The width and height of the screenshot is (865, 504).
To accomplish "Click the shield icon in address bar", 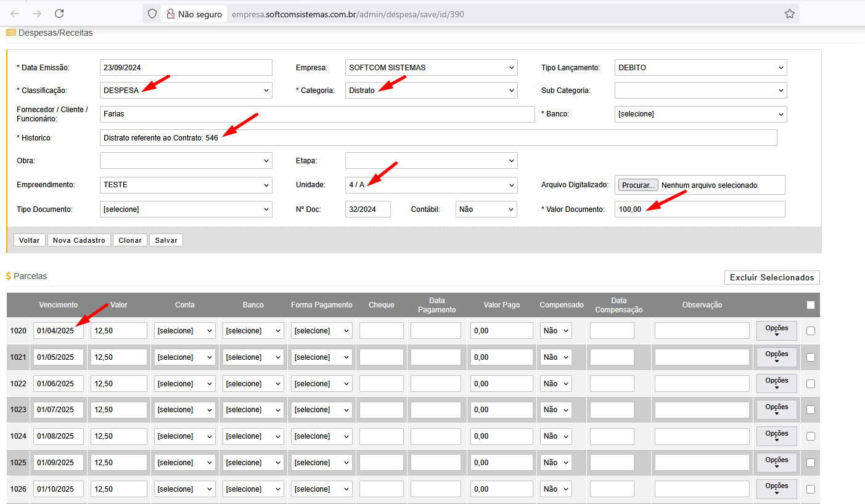I will point(152,14).
